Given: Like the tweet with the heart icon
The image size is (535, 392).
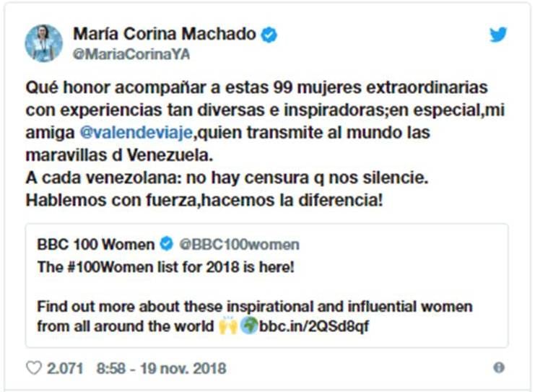Looking at the screenshot, I should coord(34,368).
